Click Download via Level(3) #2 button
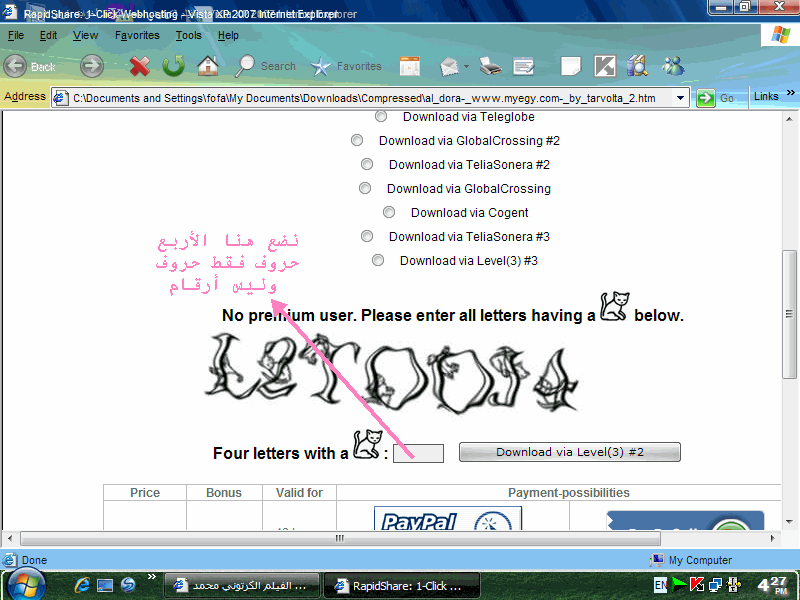 click(x=569, y=452)
